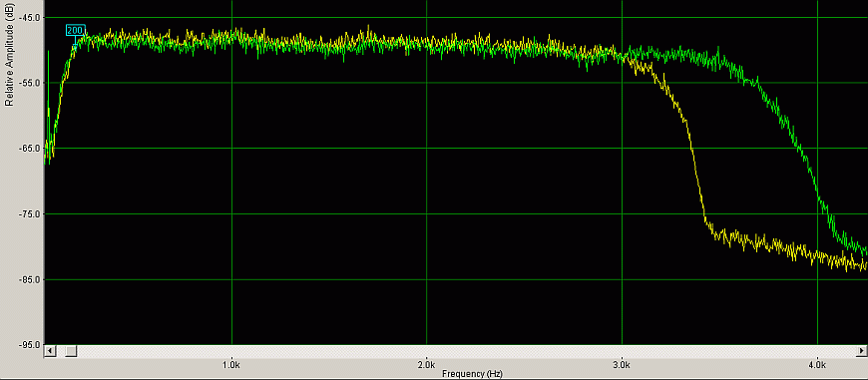868x380 pixels.
Task: Click the Relative Amplitude (dB) axis title
Action: 9,60
